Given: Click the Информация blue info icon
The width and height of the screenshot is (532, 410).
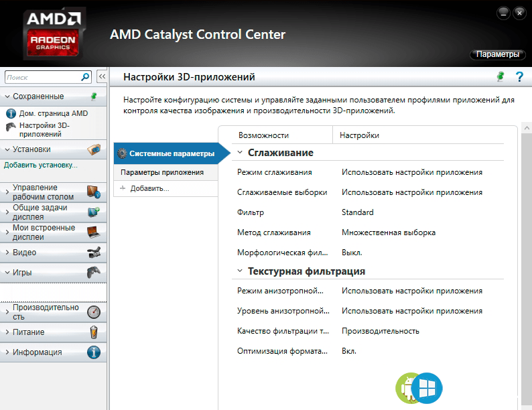Looking at the screenshot, I should (94, 352).
